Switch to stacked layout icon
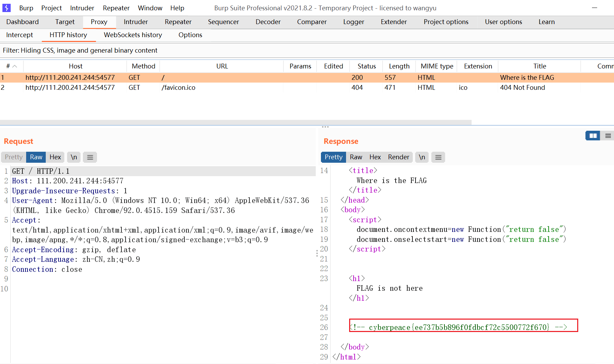This screenshot has height=364, width=614. 608,136
